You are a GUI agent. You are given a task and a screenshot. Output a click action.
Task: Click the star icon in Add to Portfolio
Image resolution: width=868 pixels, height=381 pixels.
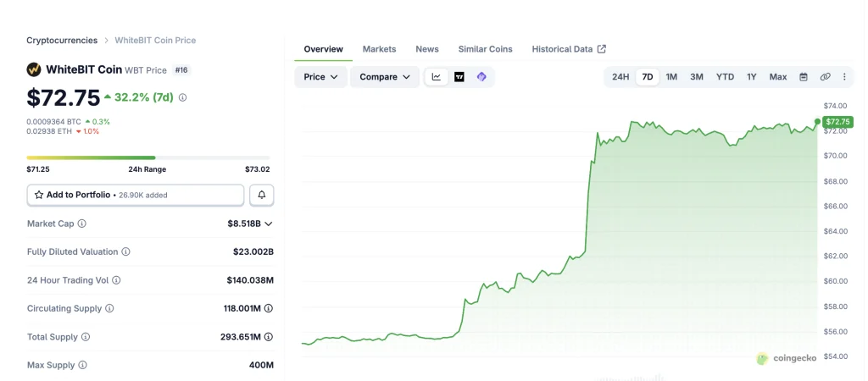click(x=39, y=195)
